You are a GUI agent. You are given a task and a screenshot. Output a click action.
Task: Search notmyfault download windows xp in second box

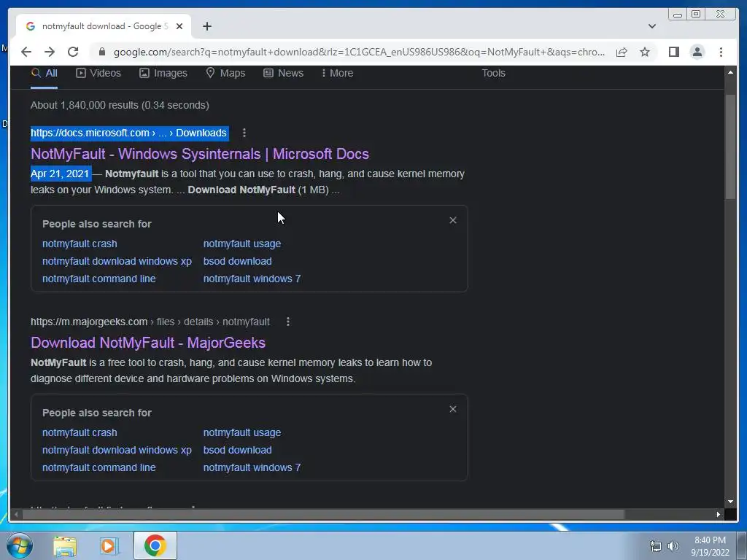point(117,451)
